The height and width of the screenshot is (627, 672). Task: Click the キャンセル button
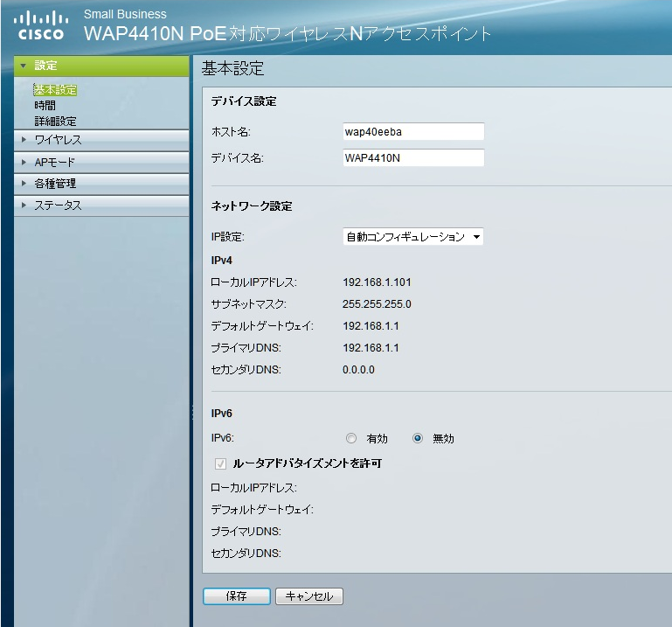309,596
